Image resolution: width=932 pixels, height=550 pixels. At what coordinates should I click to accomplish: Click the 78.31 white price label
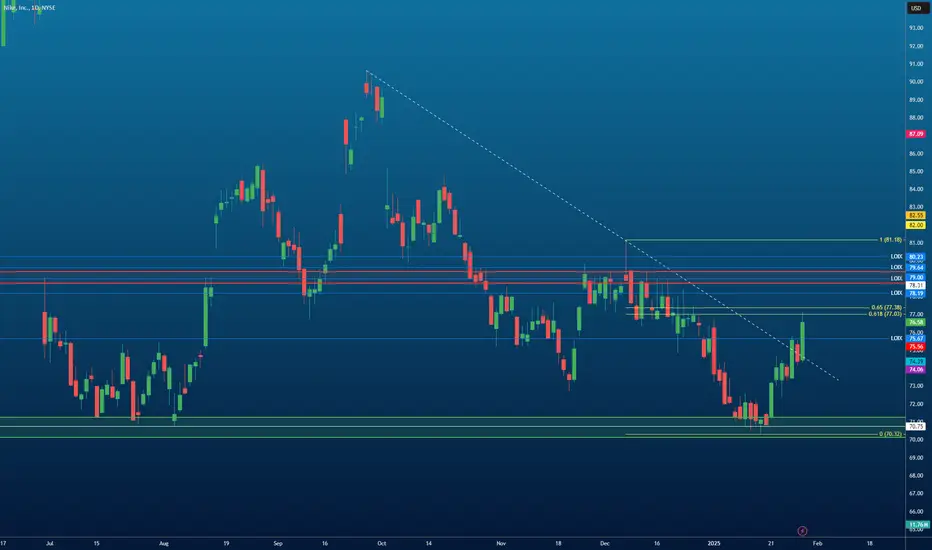(916, 285)
